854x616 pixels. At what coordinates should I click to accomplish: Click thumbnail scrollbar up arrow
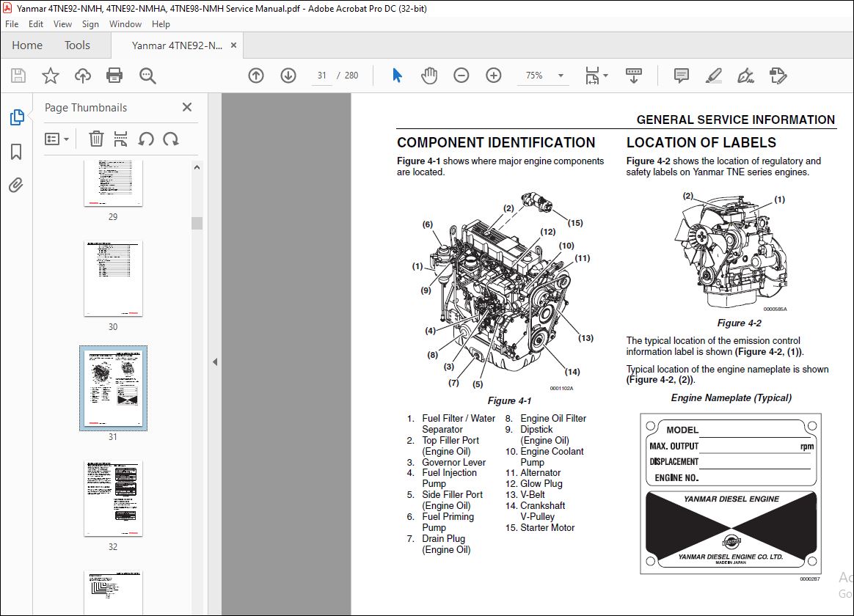click(197, 168)
